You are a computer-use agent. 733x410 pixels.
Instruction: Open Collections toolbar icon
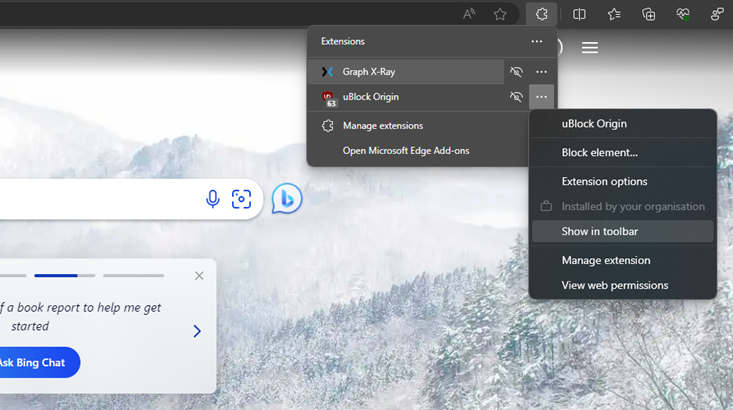tap(649, 14)
